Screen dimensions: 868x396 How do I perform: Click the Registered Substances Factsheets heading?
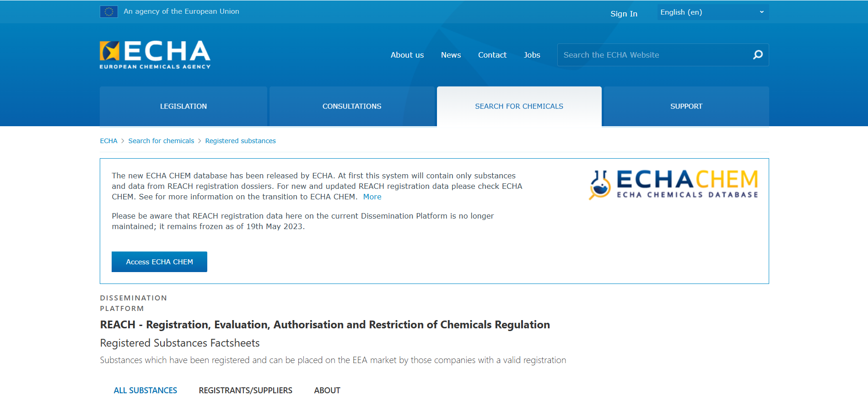pyautogui.click(x=180, y=343)
